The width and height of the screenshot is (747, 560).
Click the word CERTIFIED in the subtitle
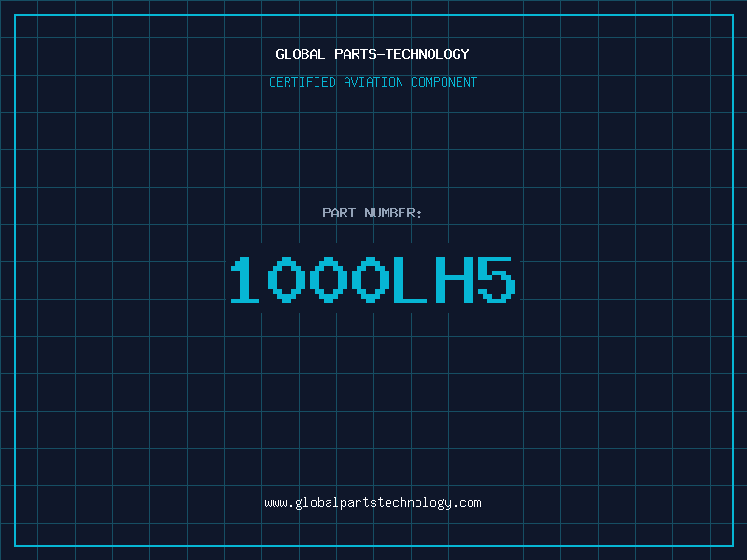(302, 82)
